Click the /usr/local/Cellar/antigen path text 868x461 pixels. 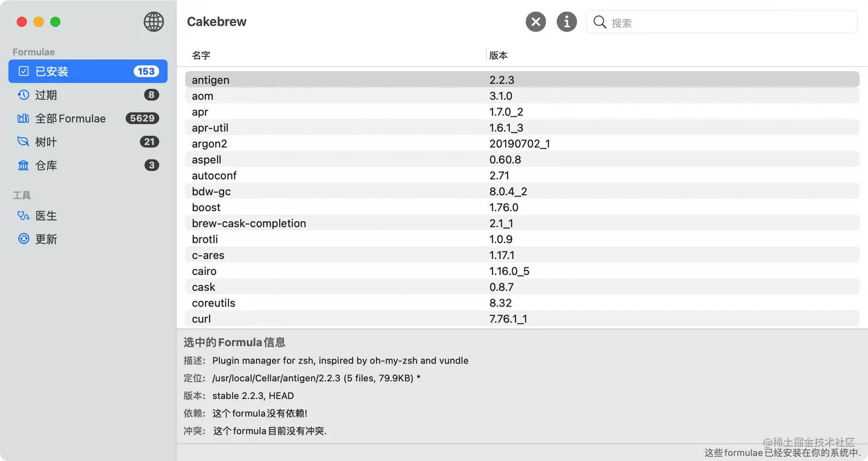pos(316,378)
